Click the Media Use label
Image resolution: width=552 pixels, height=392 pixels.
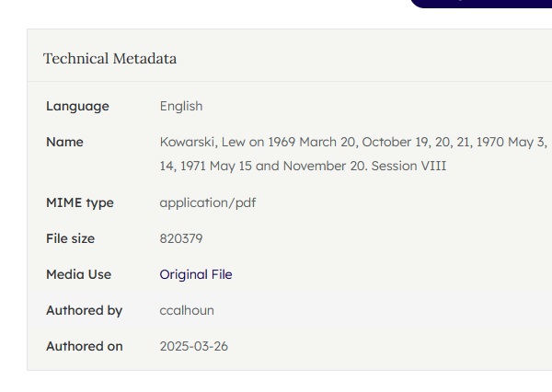point(78,274)
